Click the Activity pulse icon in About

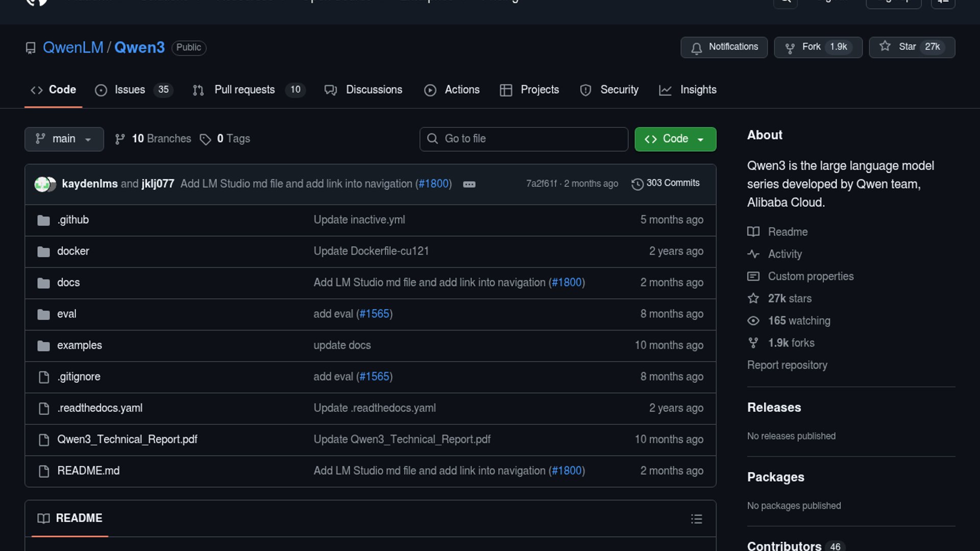[753, 254]
